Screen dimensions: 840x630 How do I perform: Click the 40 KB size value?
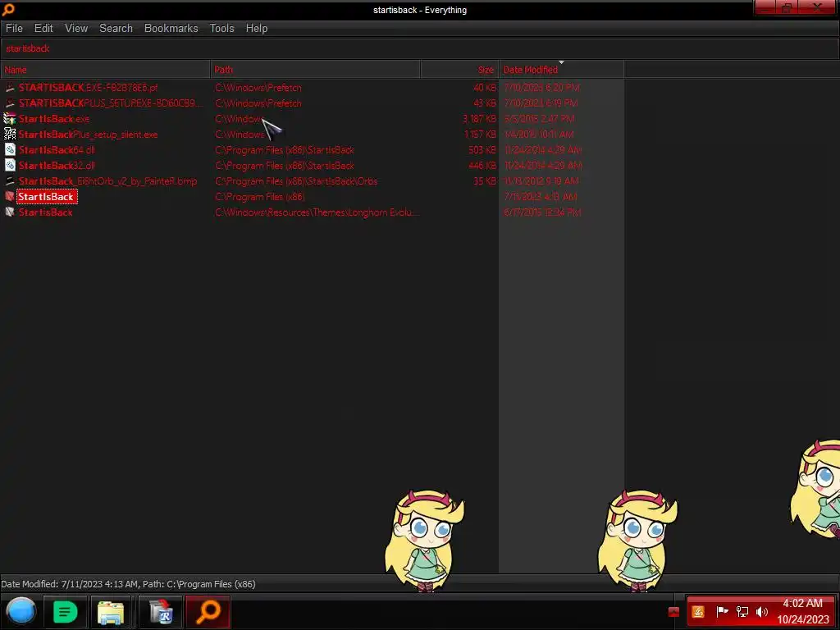tap(485, 87)
